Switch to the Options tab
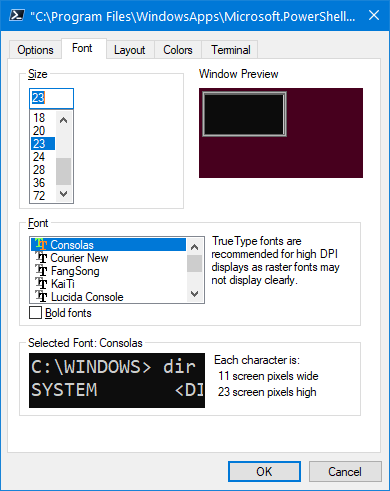 pyautogui.click(x=35, y=50)
